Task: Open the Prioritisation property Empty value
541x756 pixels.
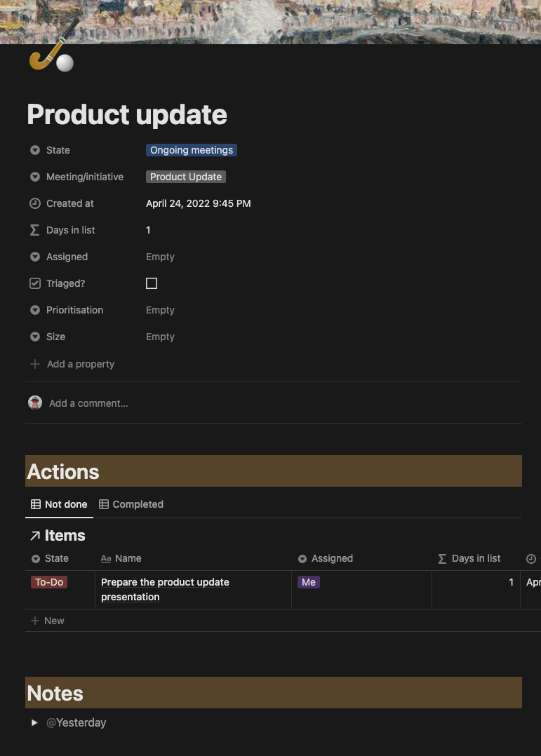Action: (x=160, y=310)
